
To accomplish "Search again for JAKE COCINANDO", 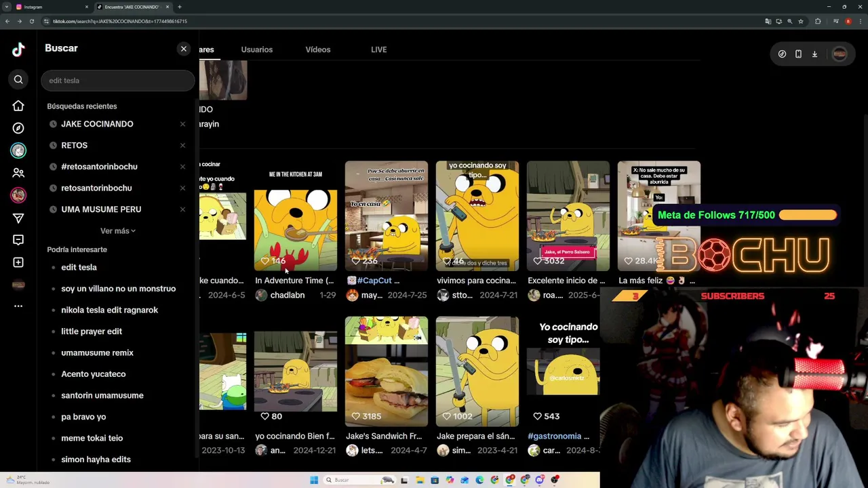I will [x=97, y=124].
